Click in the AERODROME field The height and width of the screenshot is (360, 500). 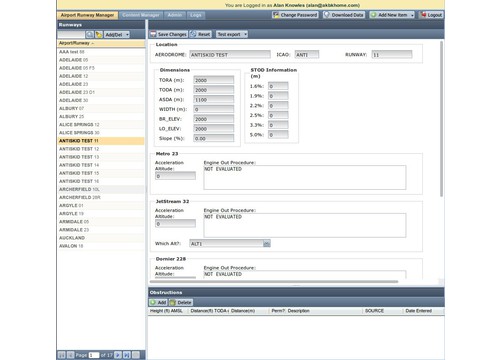point(230,55)
